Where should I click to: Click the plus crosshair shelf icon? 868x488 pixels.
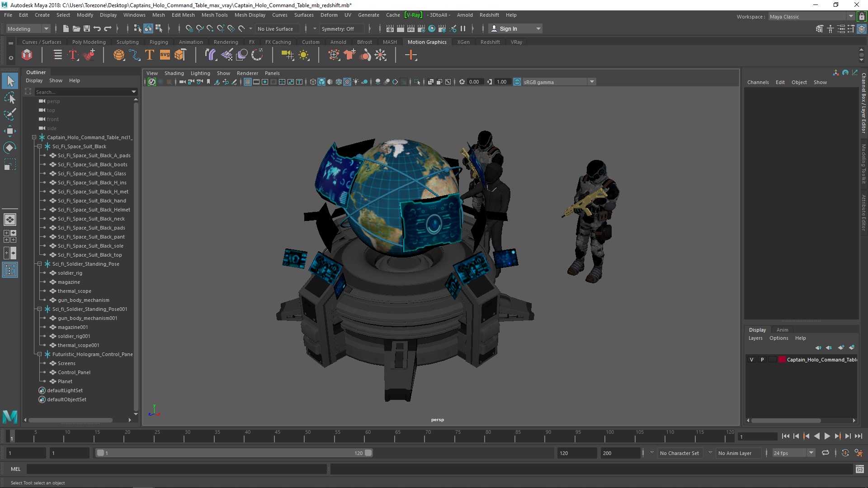(x=411, y=55)
